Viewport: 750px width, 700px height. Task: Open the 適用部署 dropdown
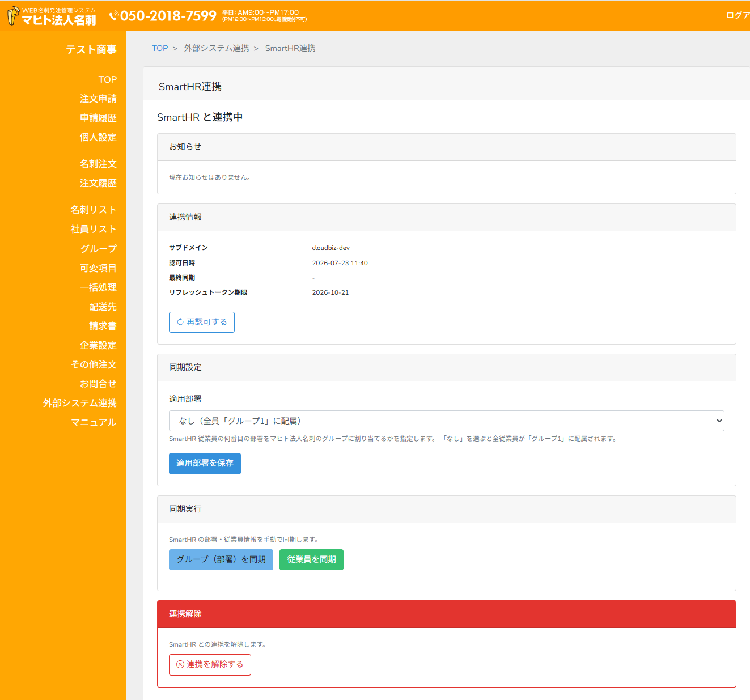tap(446, 421)
